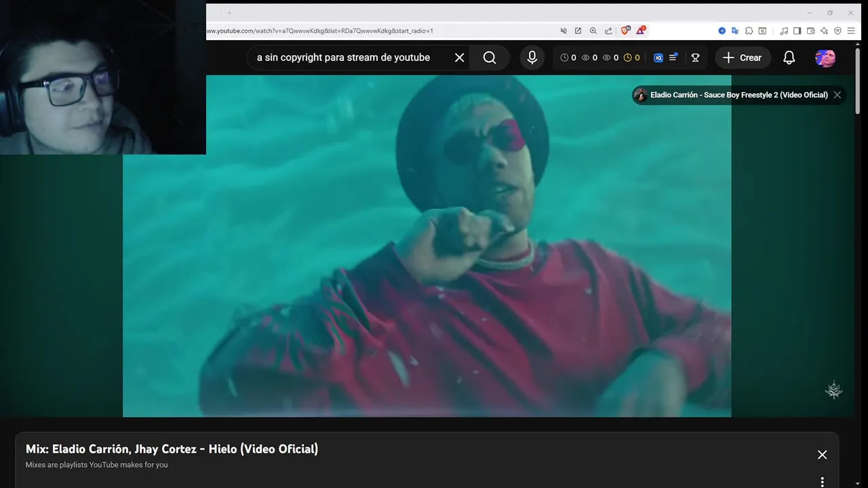868x488 pixels.
Task: Open the browser hamburger menu
Action: [851, 30]
